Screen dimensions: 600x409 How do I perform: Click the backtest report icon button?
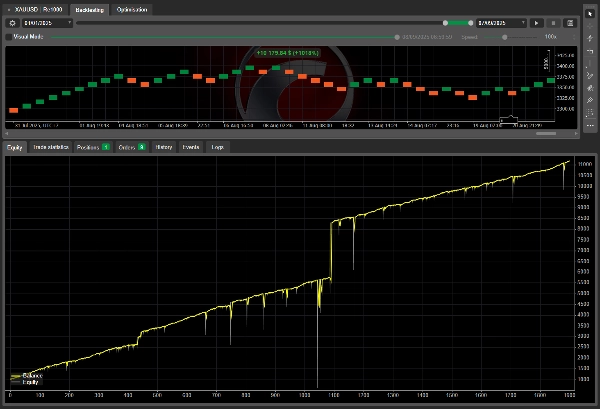click(x=569, y=22)
